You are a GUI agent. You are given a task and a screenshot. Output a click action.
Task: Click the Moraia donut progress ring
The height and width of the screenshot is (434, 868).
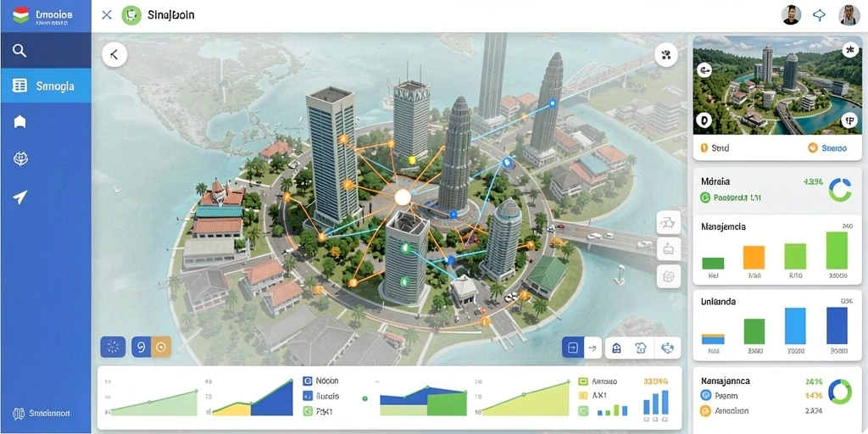point(840,190)
